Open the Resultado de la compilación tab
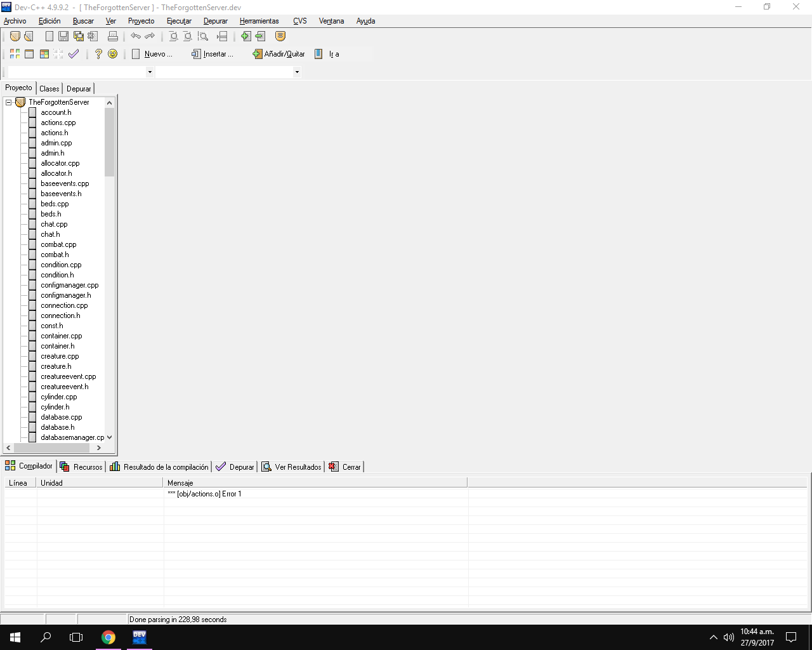812x650 pixels. 159,467
